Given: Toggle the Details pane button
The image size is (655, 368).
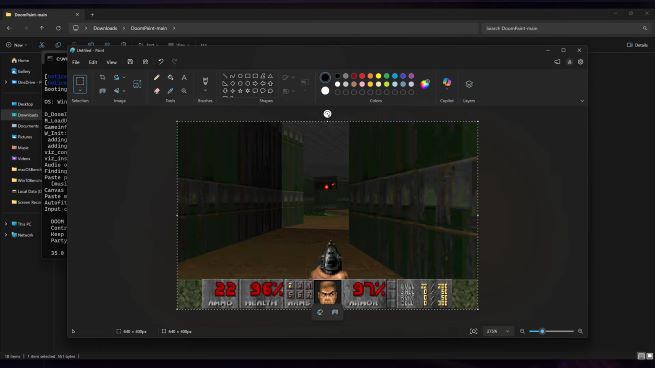Looking at the screenshot, I should (637, 45).
